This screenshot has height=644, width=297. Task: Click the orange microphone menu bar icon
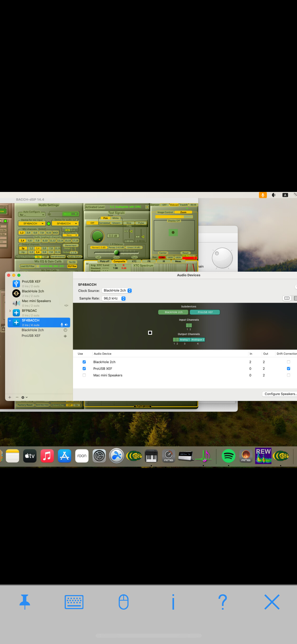263,195
